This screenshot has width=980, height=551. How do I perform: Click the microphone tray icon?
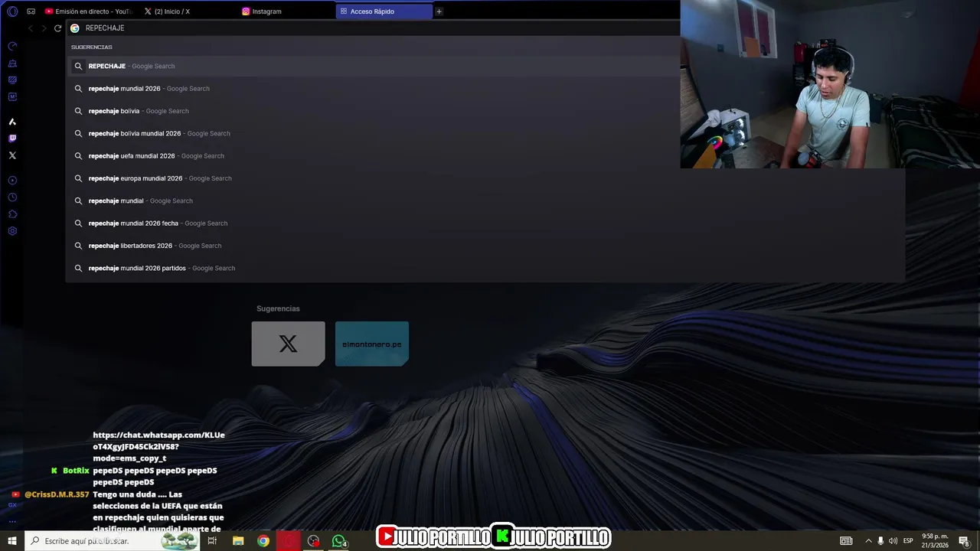point(880,541)
